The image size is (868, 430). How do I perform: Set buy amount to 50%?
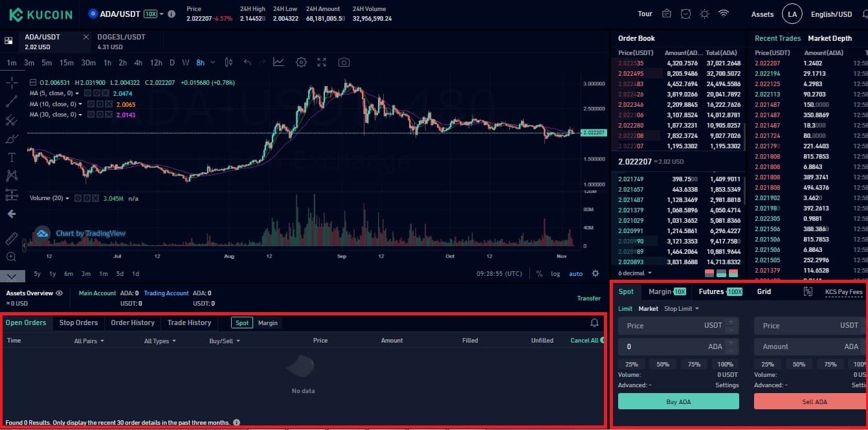(663, 365)
